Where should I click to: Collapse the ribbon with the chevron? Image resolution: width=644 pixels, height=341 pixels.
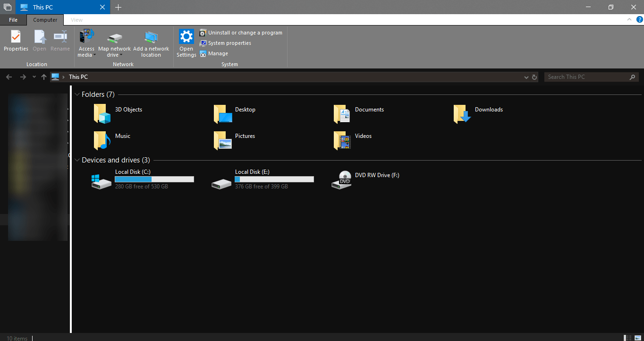coord(629,19)
